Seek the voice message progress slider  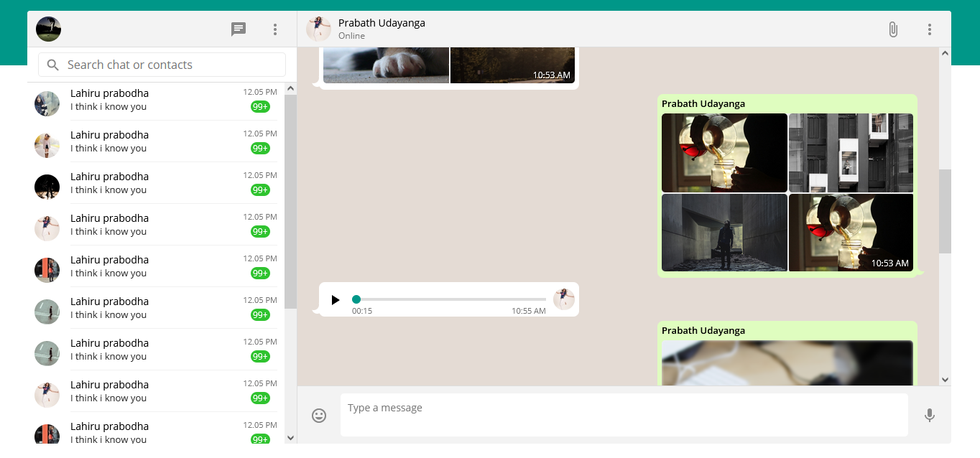(x=449, y=299)
